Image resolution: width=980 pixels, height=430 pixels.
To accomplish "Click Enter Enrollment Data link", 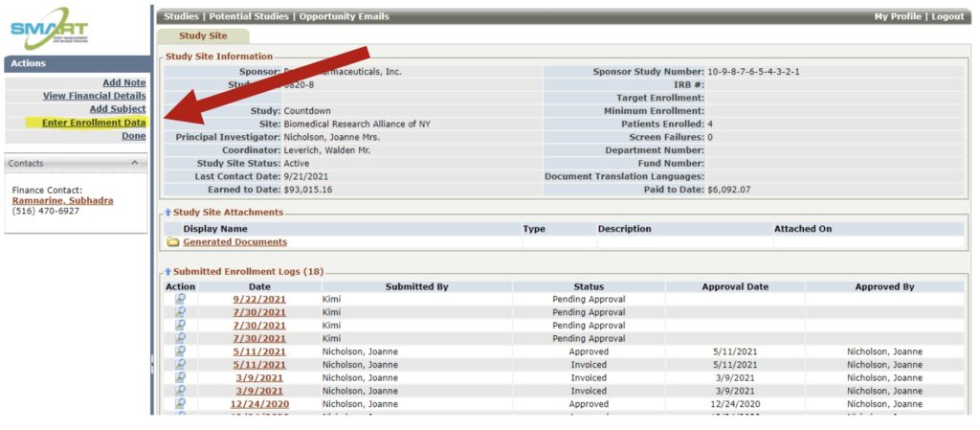I will (x=94, y=123).
